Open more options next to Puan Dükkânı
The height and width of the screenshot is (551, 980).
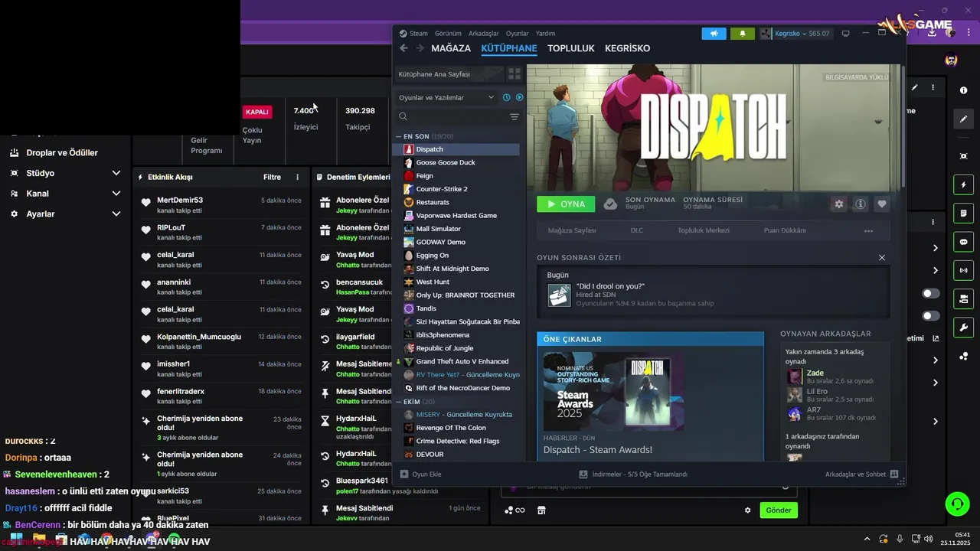click(868, 230)
